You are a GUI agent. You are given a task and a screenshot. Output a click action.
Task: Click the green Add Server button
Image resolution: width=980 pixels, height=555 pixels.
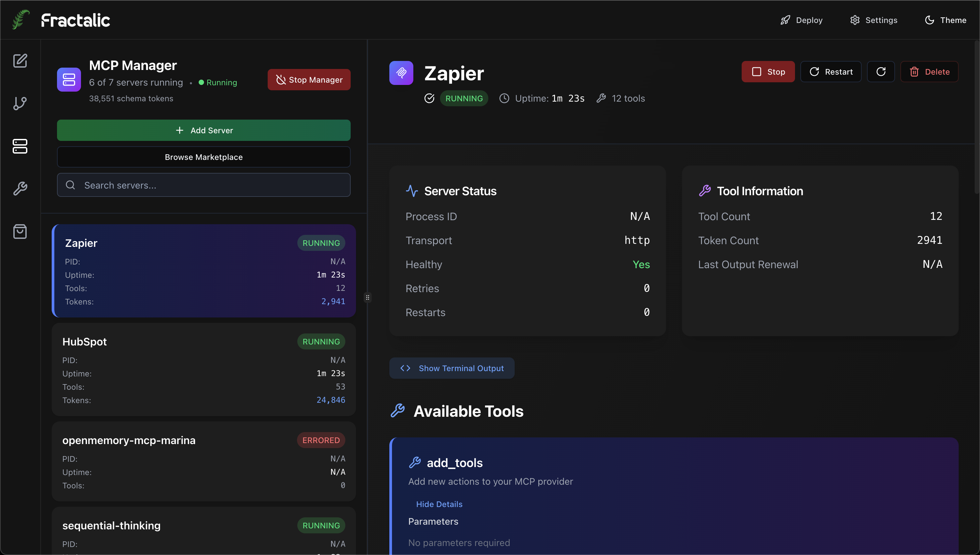(204, 130)
